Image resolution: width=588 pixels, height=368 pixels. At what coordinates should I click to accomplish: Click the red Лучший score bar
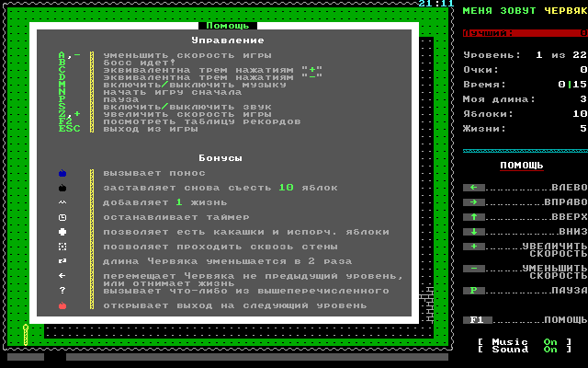click(x=525, y=33)
